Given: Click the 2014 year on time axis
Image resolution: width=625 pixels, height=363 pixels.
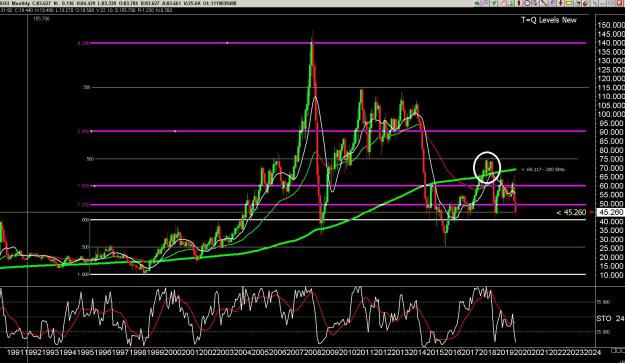Looking at the screenshot, I should point(419,352).
